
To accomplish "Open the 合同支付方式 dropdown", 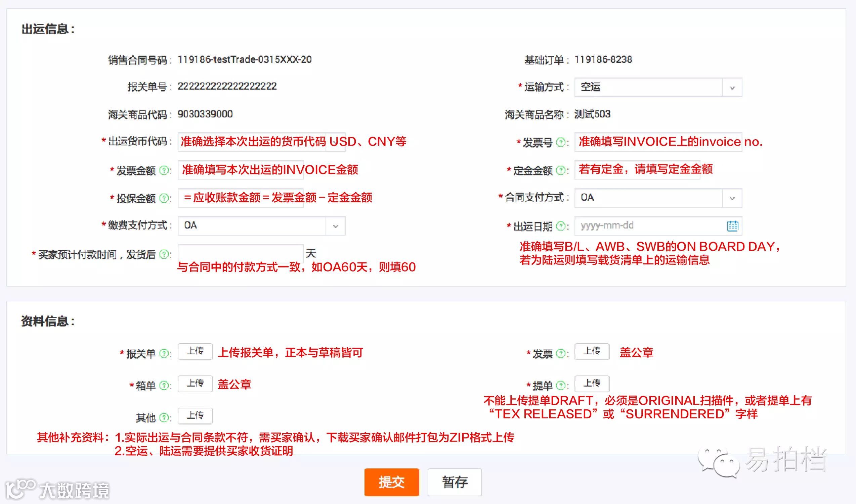I will point(732,198).
